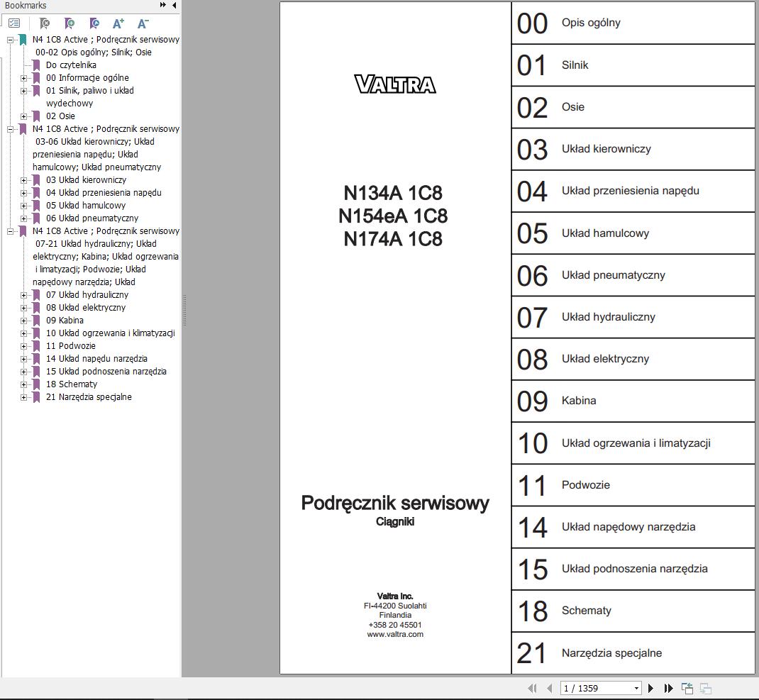
Task: Go to the next page
Action: [650, 688]
